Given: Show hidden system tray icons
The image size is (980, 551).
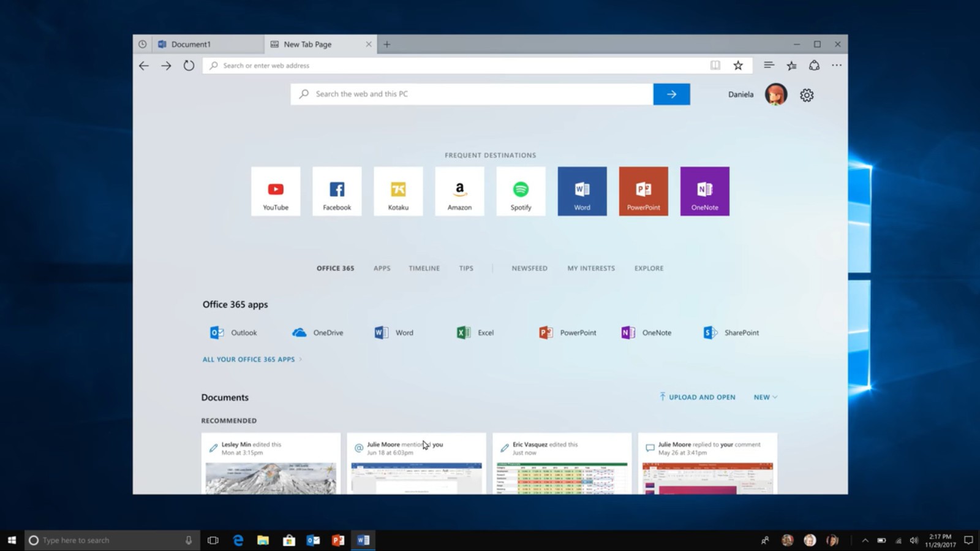Looking at the screenshot, I should [865, 541].
